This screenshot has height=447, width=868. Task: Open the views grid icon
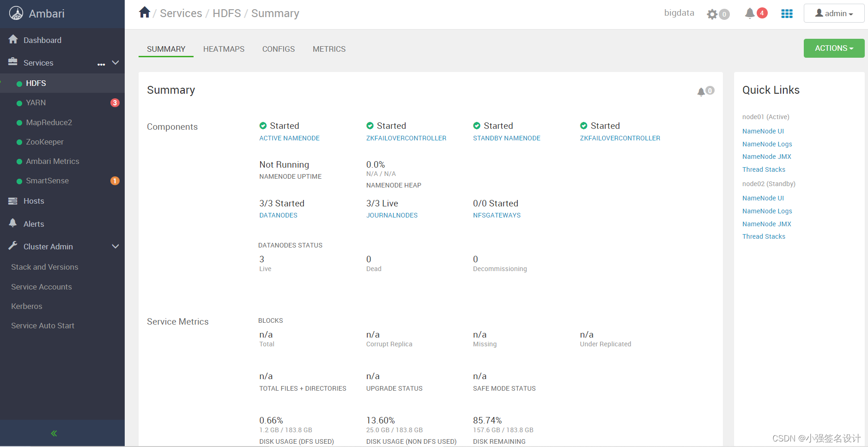point(787,14)
